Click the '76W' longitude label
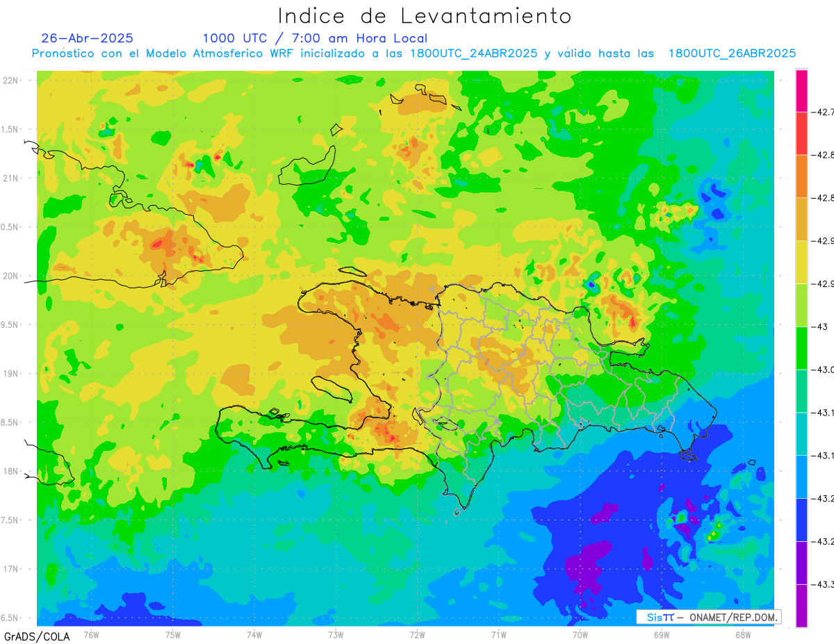834x644 pixels. point(91,635)
